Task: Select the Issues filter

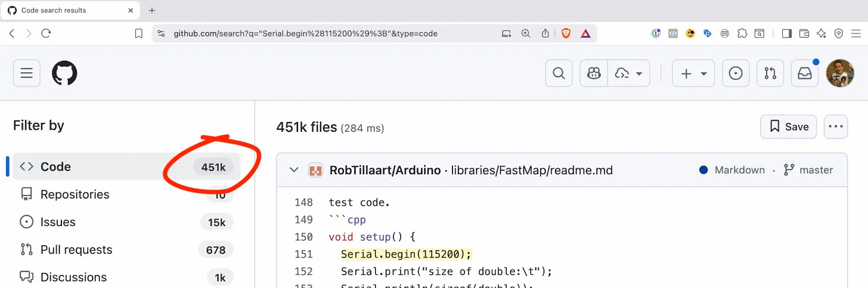Action: pos(126,222)
